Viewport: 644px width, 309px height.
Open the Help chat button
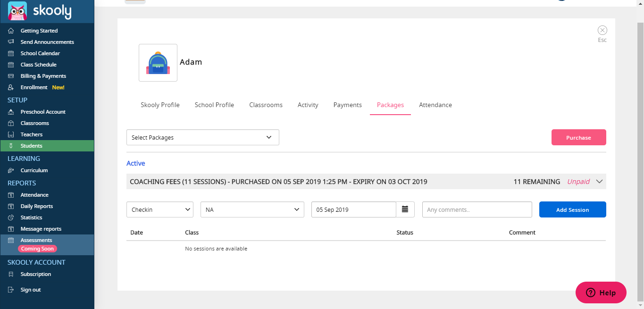pos(601,292)
